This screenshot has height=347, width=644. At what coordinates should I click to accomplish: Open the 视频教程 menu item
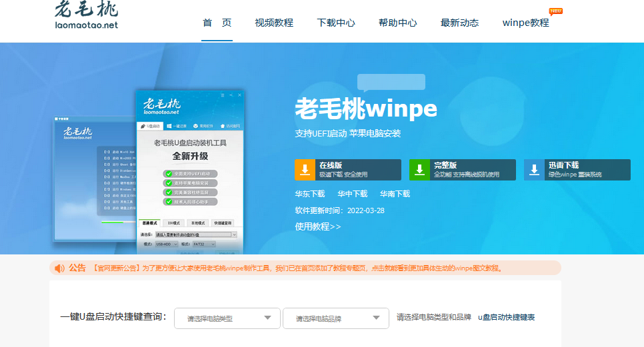click(x=274, y=23)
